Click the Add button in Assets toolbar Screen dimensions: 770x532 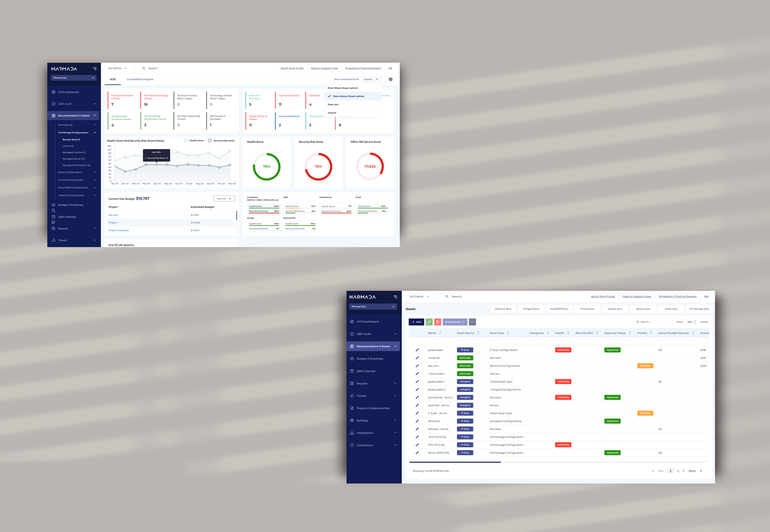point(416,322)
